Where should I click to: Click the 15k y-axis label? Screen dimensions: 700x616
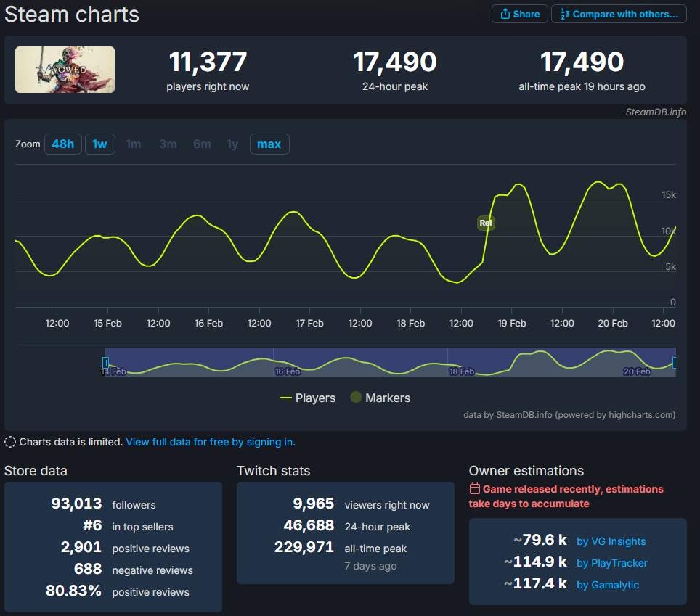(669, 195)
